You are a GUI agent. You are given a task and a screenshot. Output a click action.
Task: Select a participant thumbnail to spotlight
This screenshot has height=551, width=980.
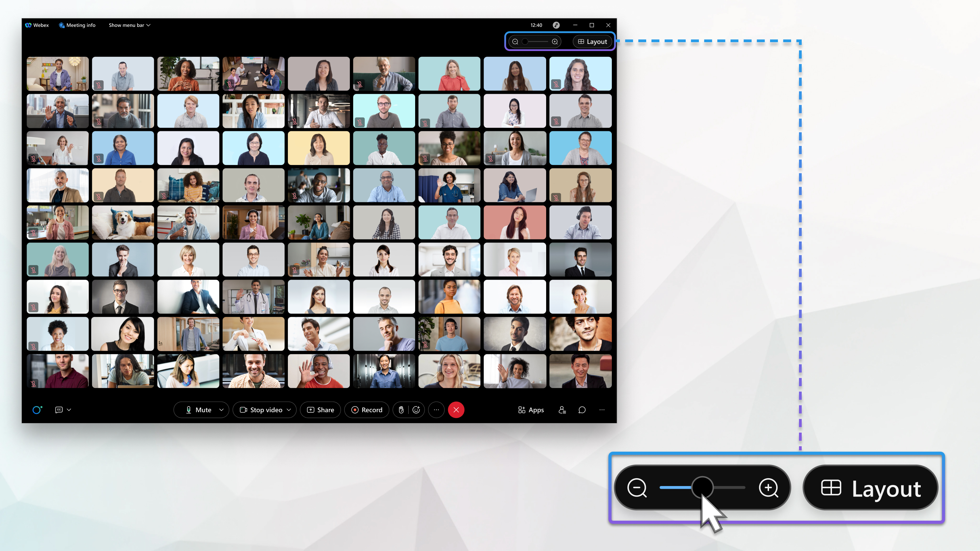[57, 73]
